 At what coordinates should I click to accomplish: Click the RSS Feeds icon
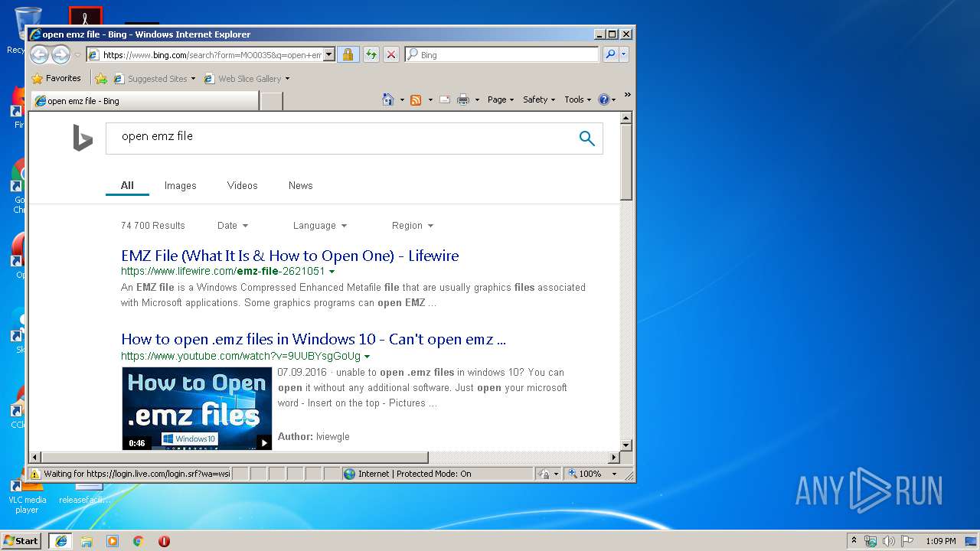pyautogui.click(x=416, y=99)
